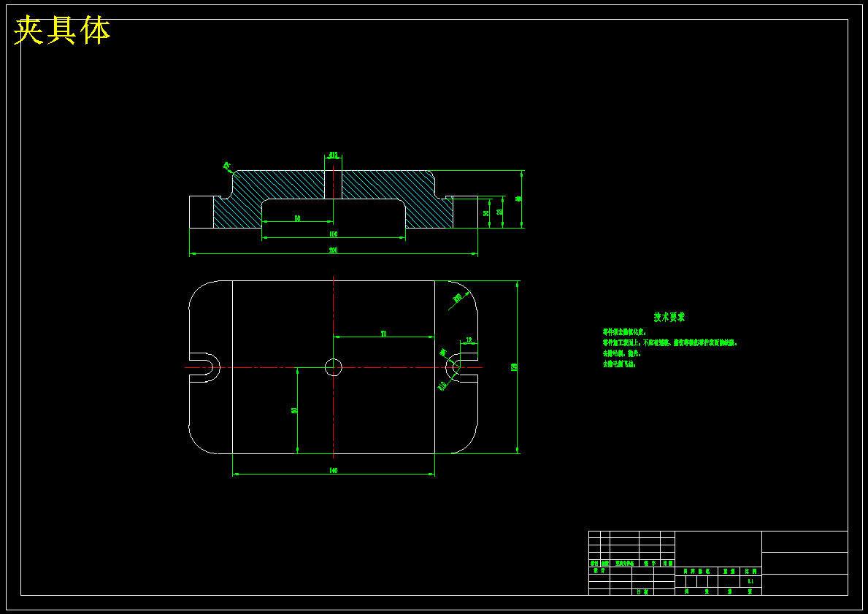Select the 比例 cell in title block

pyautogui.click(x=750, y=571)
